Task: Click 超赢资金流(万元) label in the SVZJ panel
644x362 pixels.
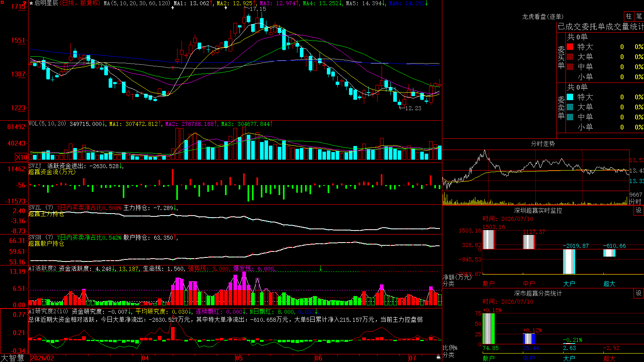Action: [x=52, y=172]
